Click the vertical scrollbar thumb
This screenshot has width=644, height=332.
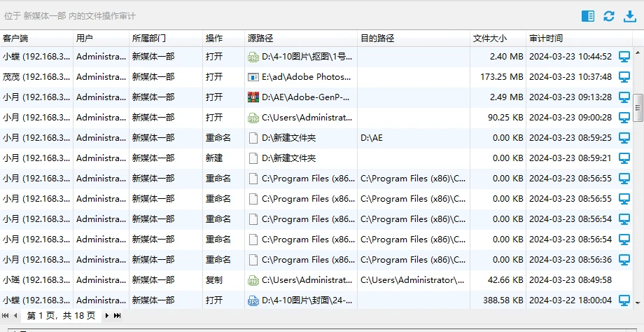(638, 108)
